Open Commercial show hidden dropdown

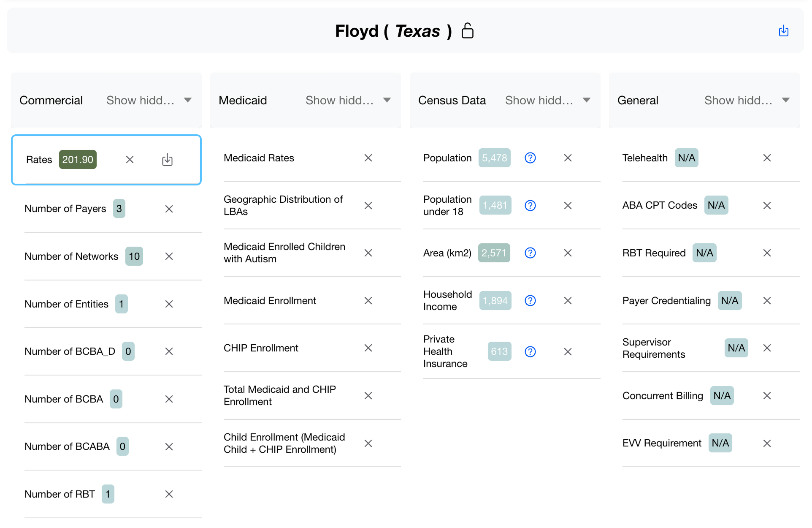[x=149, y=101]
